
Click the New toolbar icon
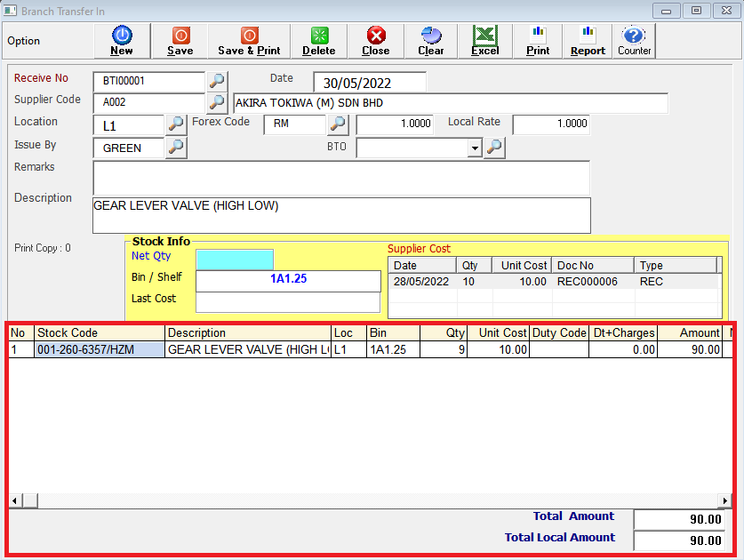(122, 41)
